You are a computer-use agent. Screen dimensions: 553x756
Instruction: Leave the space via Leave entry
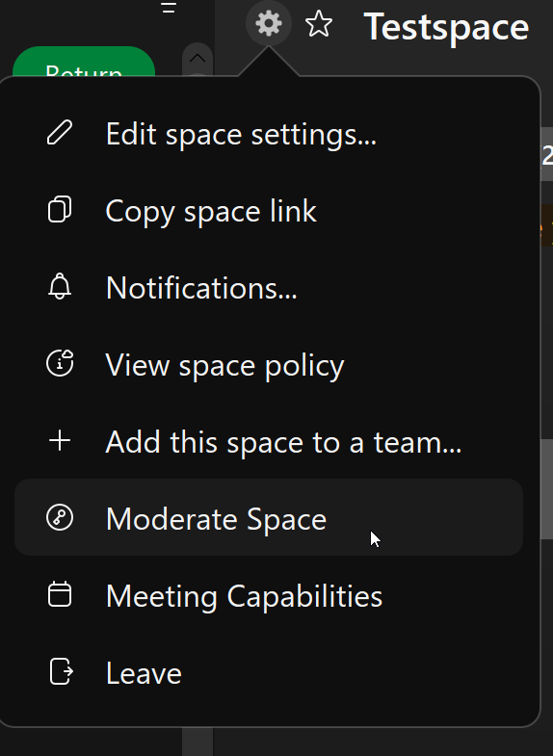(x=269, y=672)
